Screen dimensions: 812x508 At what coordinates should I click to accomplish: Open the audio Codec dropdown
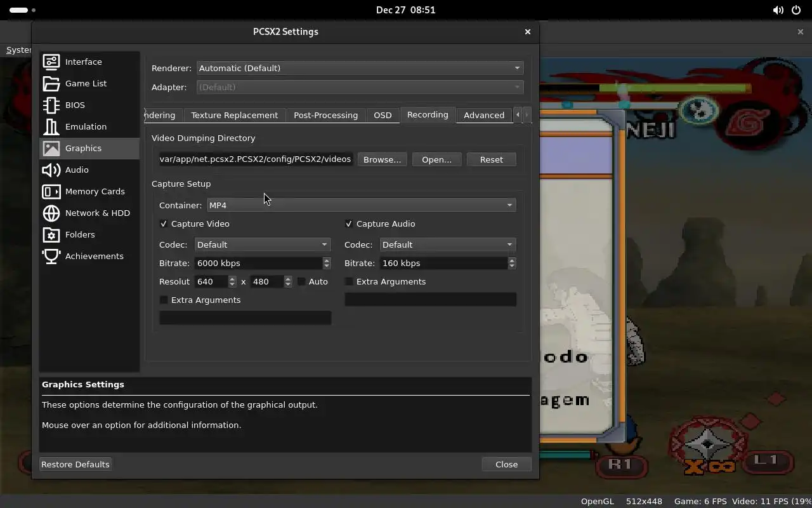[x=448, y=244]
